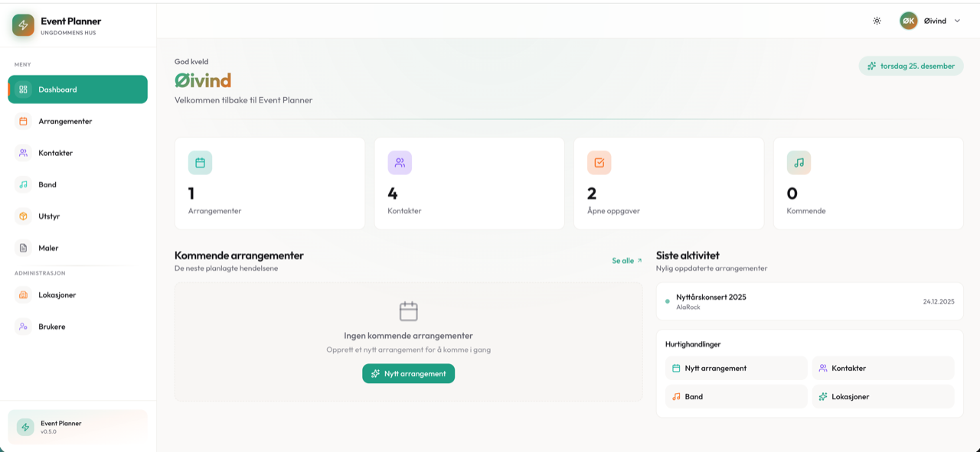Screen dimensions: 980x452
Task: Follow the "See alle" link
Action: click(626, 261)
